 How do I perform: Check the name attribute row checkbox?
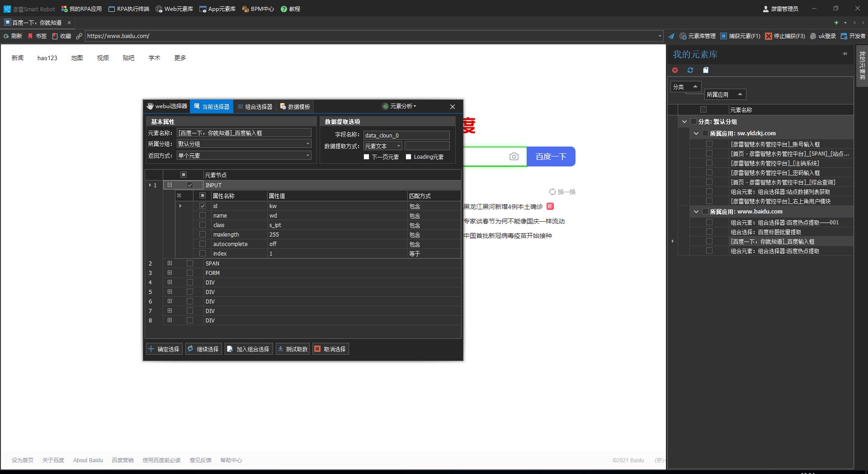pyautogui.click(x=203, y=216)
